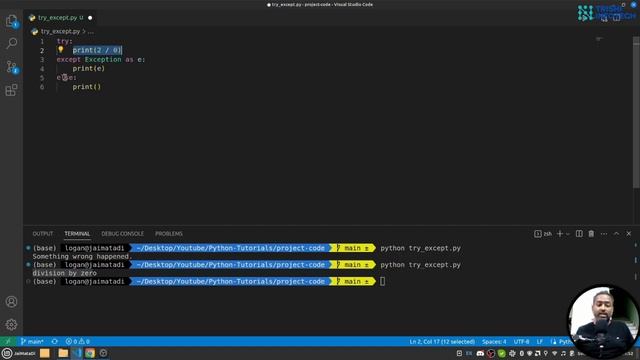Select the zsh terminal instance
Viewport: 640px width, 360px height.
(x=543, y=233)
